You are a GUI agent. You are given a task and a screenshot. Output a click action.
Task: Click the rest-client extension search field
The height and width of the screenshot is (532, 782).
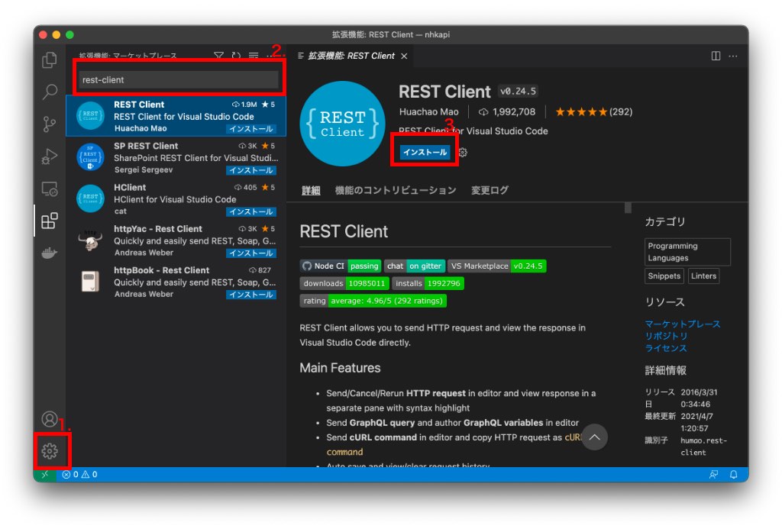[x=179, y=79]
